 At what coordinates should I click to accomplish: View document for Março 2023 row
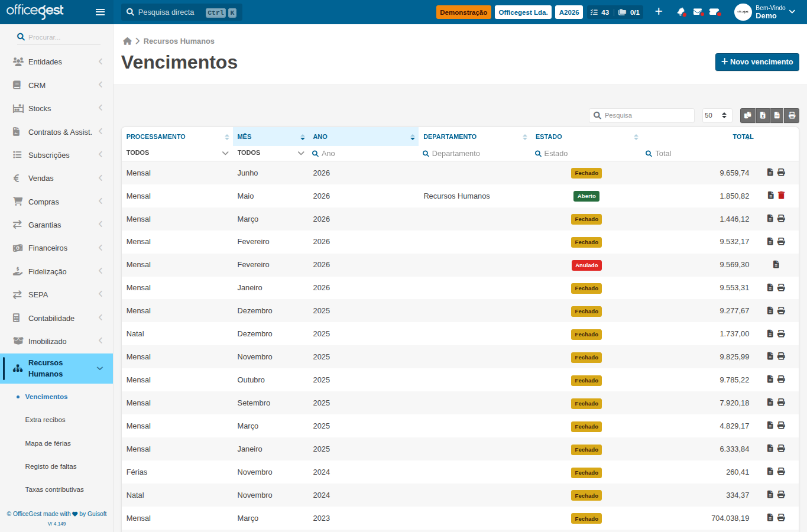click(x=770, y=517)
